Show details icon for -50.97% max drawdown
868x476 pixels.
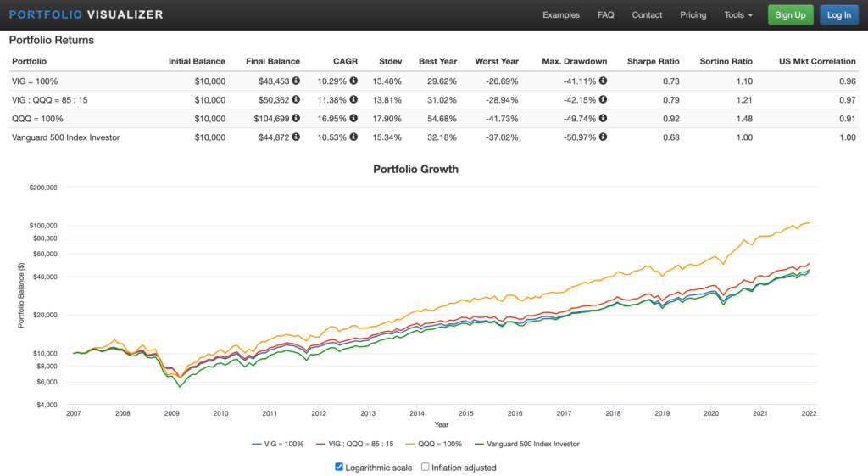603,137
